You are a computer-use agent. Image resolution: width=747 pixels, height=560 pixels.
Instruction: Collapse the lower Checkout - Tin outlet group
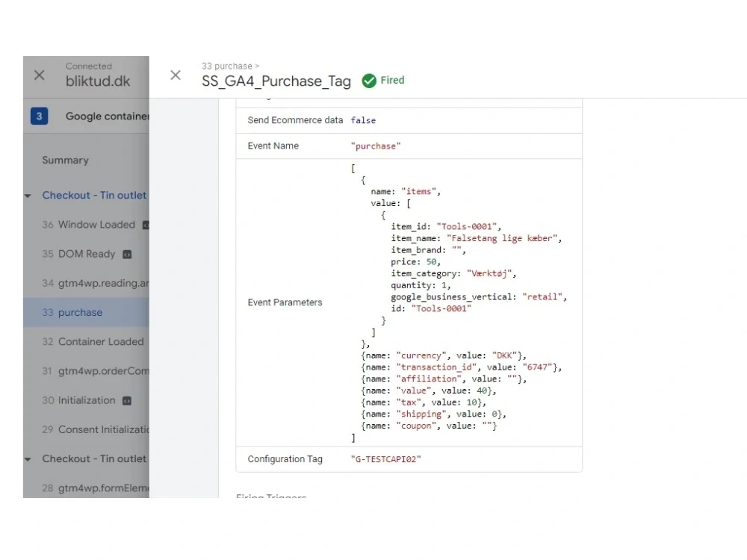pos(28,459)
